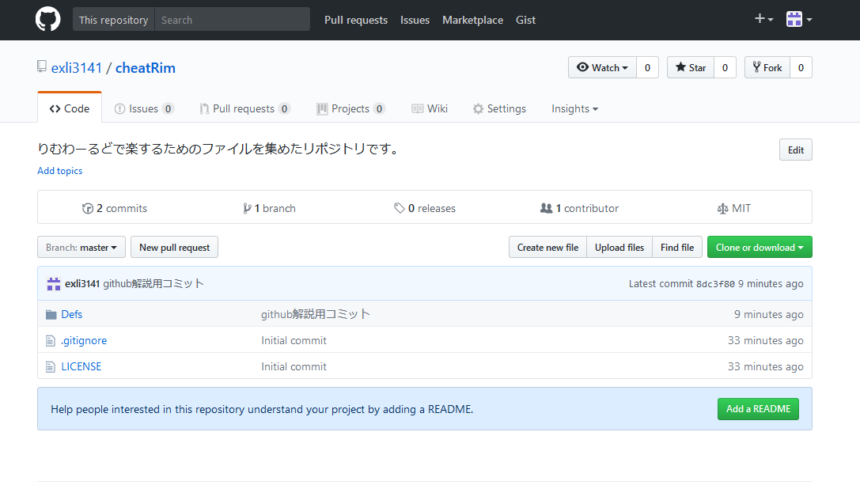
Task: Expand Clone or download dropdown
Action: pyautogui.click(x=760, y=248)
